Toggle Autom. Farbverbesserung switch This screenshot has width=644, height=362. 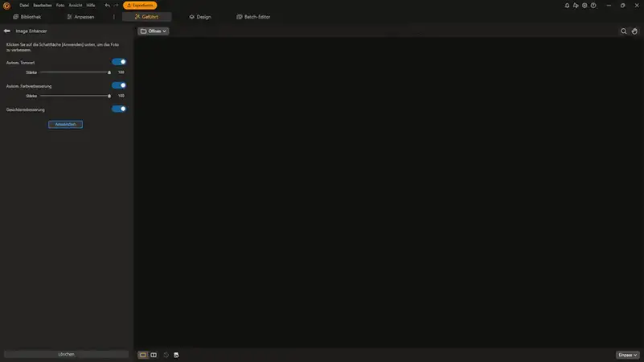[119, 85]
